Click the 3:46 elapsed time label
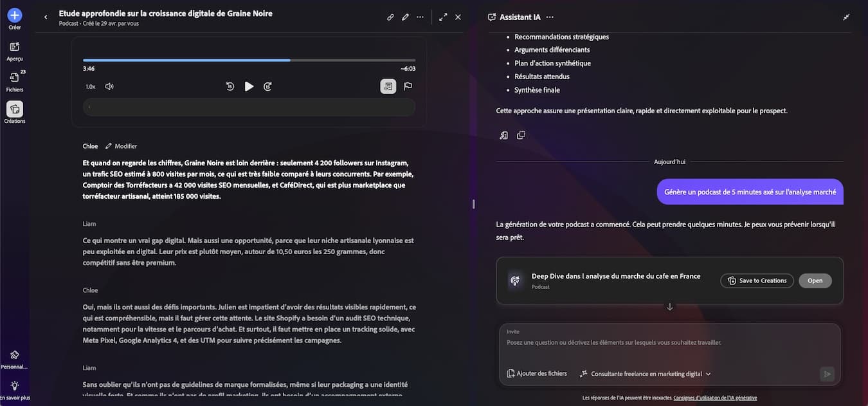This screenshot has width=868, height=406. (89, 68)
